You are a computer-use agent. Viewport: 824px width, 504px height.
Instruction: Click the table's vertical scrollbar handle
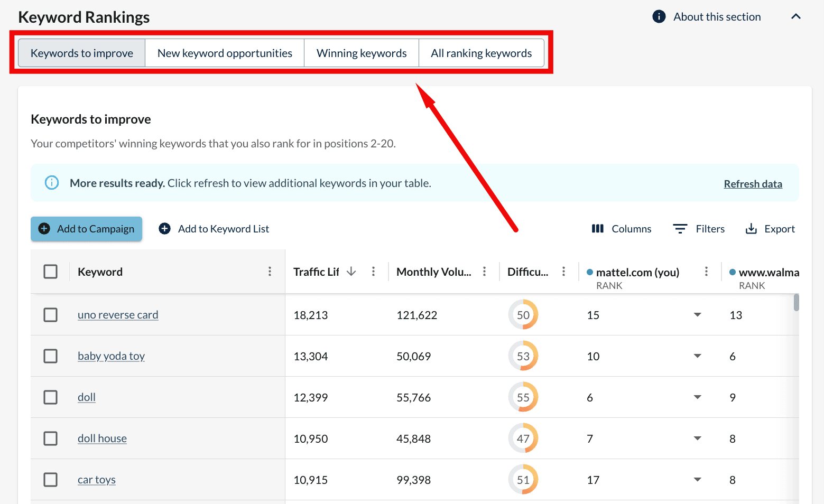[796, 303]
